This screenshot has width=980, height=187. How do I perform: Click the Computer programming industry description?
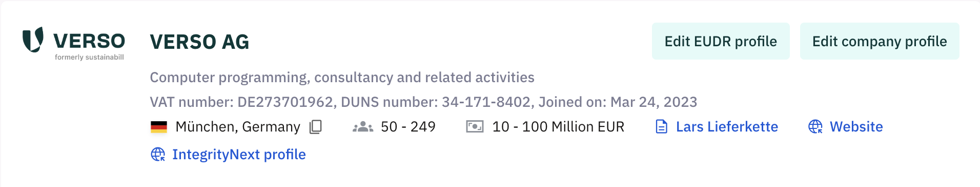[x=342, y=78]
